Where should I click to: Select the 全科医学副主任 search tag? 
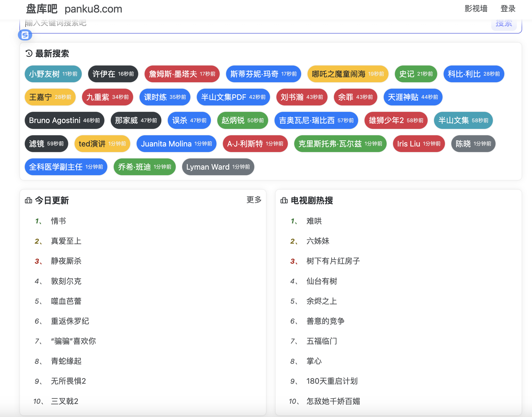[x=66, y=167]
